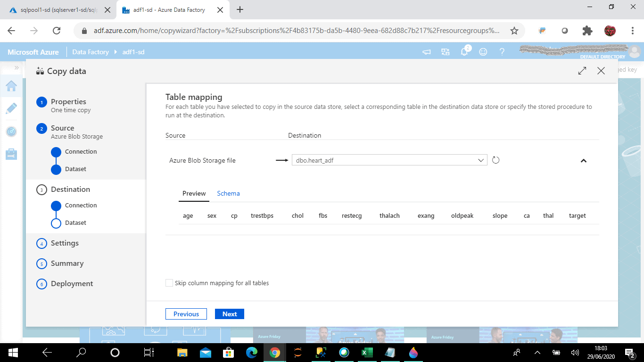Open Microsoft Edge from the taskbar
This screenshot has width=644, height=362.
[252, 352]
